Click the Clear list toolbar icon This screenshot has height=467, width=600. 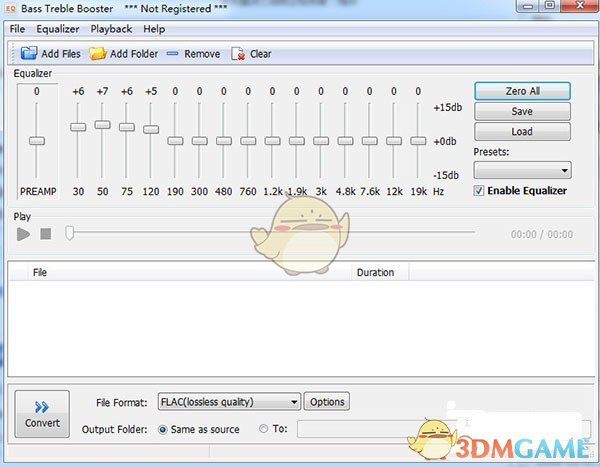coord(238,54)
